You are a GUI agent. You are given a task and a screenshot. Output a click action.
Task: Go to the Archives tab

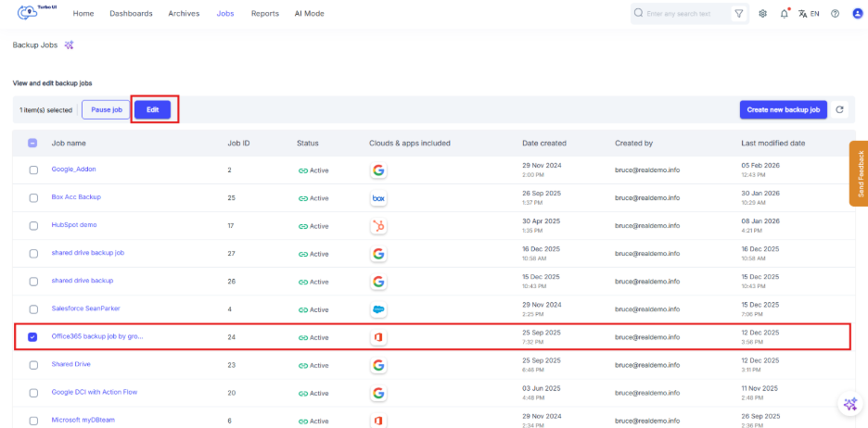(x=184, y=14)
